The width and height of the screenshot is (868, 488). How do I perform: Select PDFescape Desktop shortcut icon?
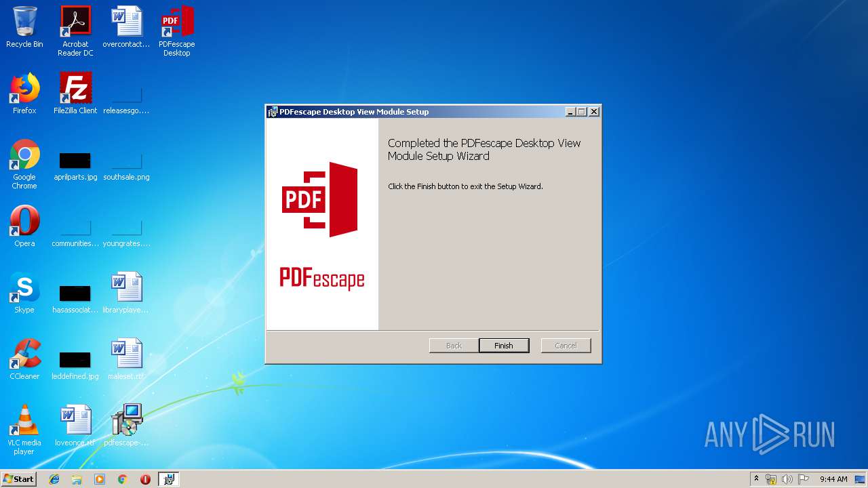(177, 30)
